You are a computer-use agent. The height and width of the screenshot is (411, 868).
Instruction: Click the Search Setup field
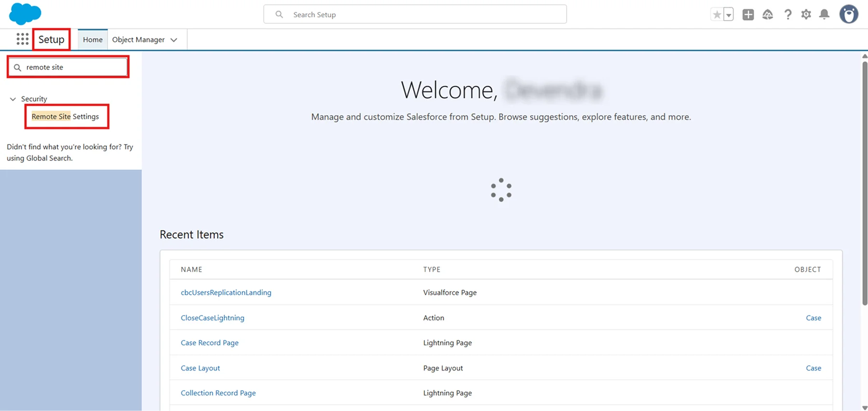415,14
